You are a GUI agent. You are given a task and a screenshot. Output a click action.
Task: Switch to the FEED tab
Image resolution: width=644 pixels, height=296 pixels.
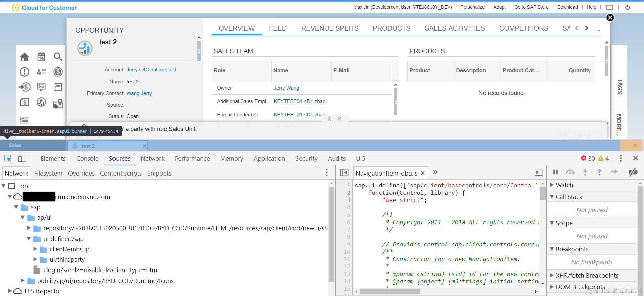click(x=278, y=28)
